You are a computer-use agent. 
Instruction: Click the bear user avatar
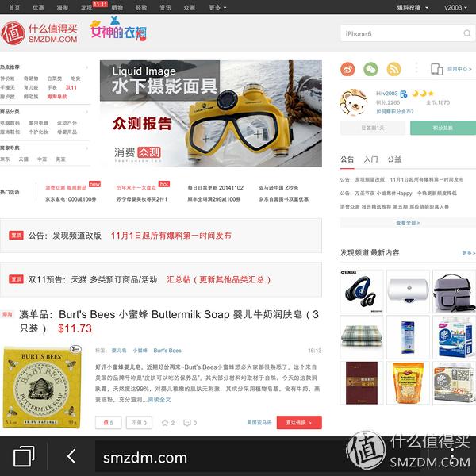pos(353,102)
